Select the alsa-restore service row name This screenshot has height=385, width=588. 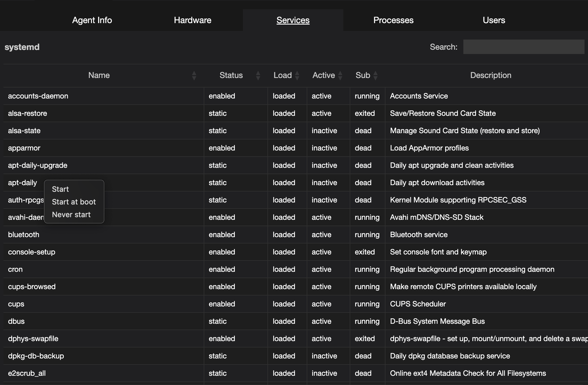point(27,113)
